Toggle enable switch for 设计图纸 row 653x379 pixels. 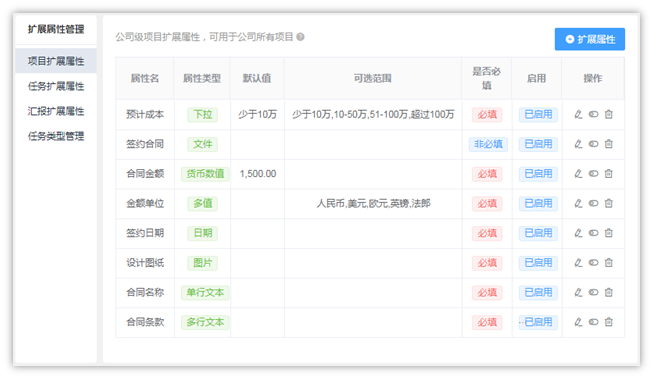593,263
